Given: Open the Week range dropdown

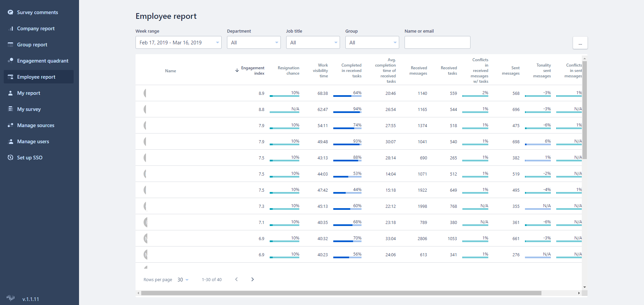Looking at the screenshot, I should 178,43.
